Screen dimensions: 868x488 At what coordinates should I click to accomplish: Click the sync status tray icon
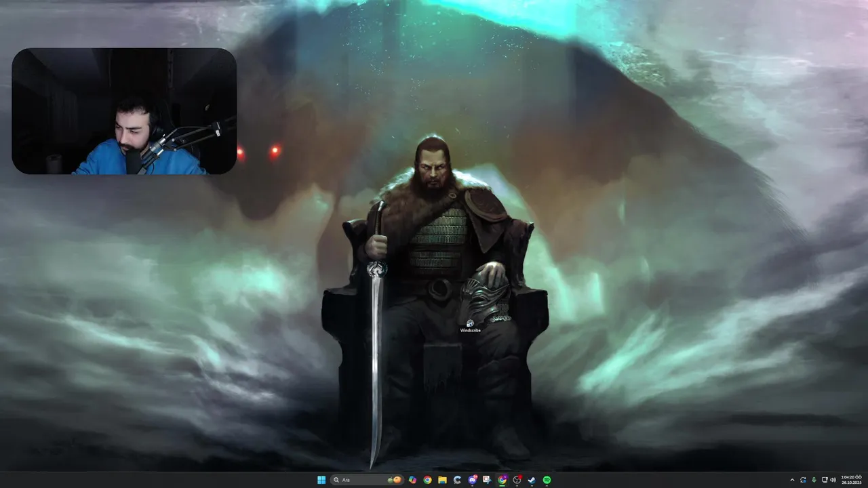point(803,480)
